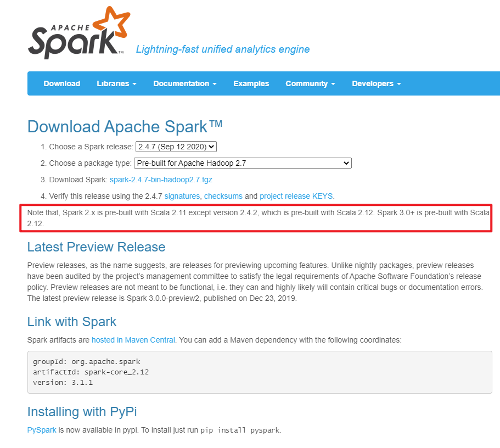Open the signatures link
The height and width of the screenshot is (448, 500).
click(x=182, y=196)
